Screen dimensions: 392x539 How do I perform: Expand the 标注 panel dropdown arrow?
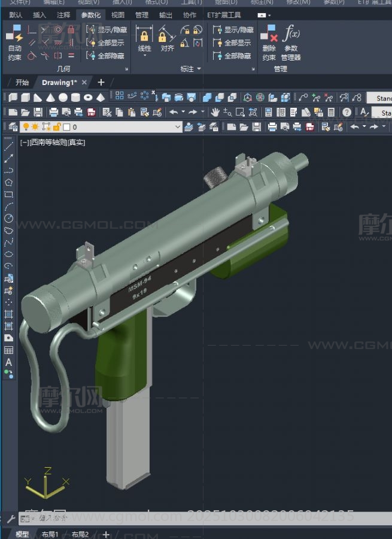(199, 69)
